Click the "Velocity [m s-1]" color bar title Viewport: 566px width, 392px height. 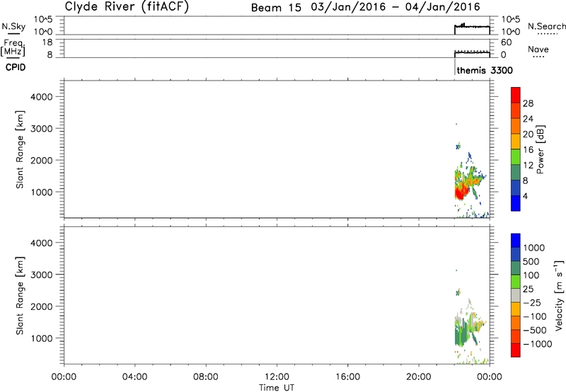coord(559,295)
